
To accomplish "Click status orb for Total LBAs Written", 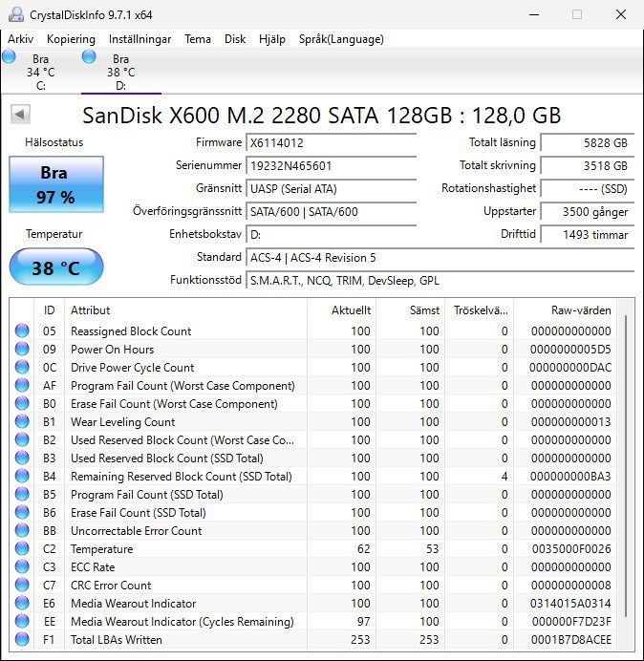I will (22, 640).
